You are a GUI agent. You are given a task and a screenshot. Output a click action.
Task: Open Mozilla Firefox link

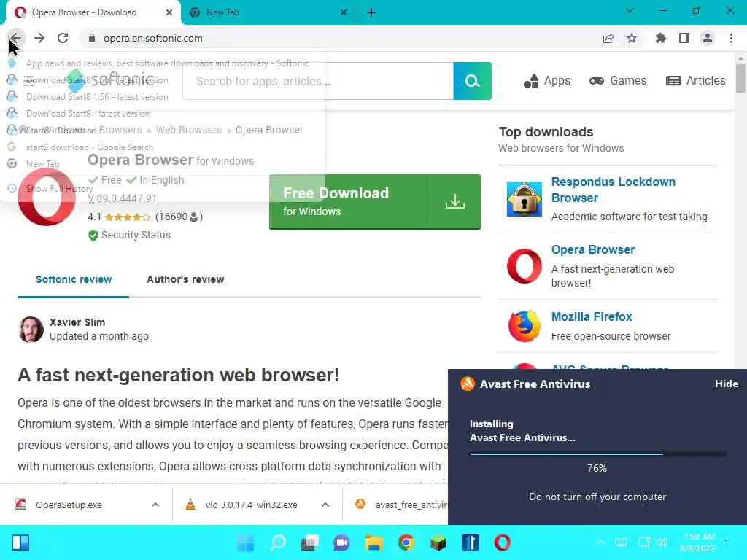tap(592, 316)
